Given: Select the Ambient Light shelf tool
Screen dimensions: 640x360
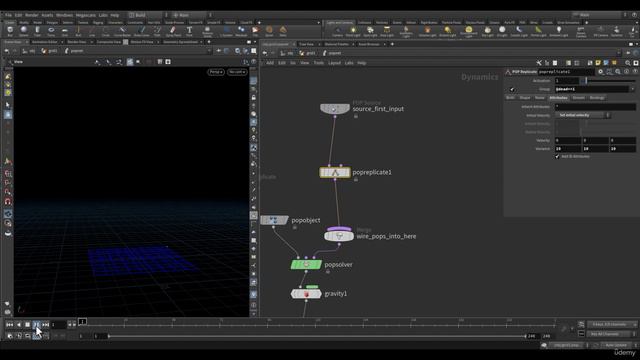Looking at the screenshot, I should point(559,31).
